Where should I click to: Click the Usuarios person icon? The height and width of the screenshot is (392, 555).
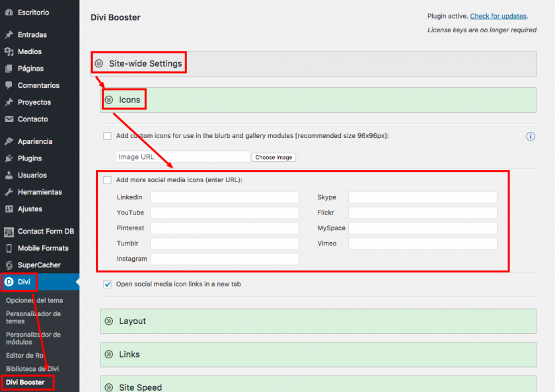[9, 175]
